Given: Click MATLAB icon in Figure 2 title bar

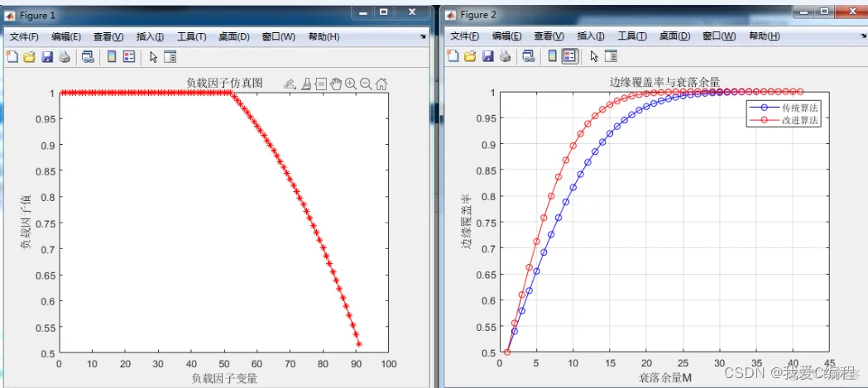Looking at the screenshot, I should click(x=451, y=14).
